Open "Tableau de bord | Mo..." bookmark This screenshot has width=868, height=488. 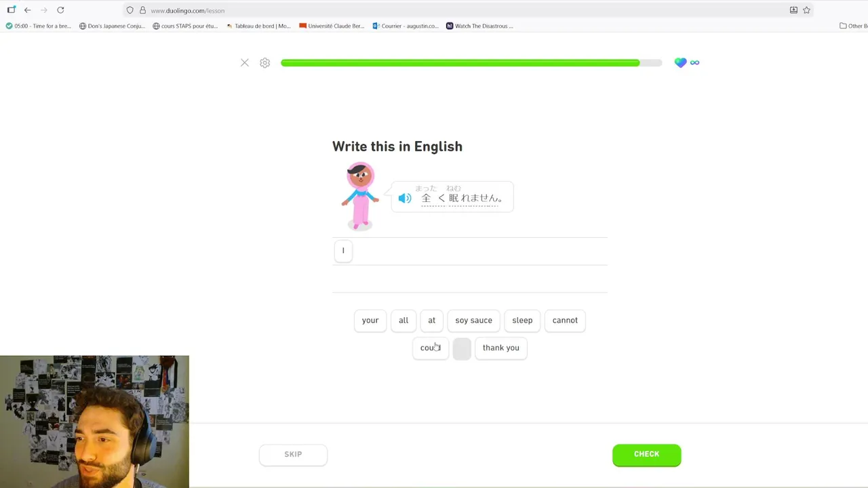pos(258,26)
